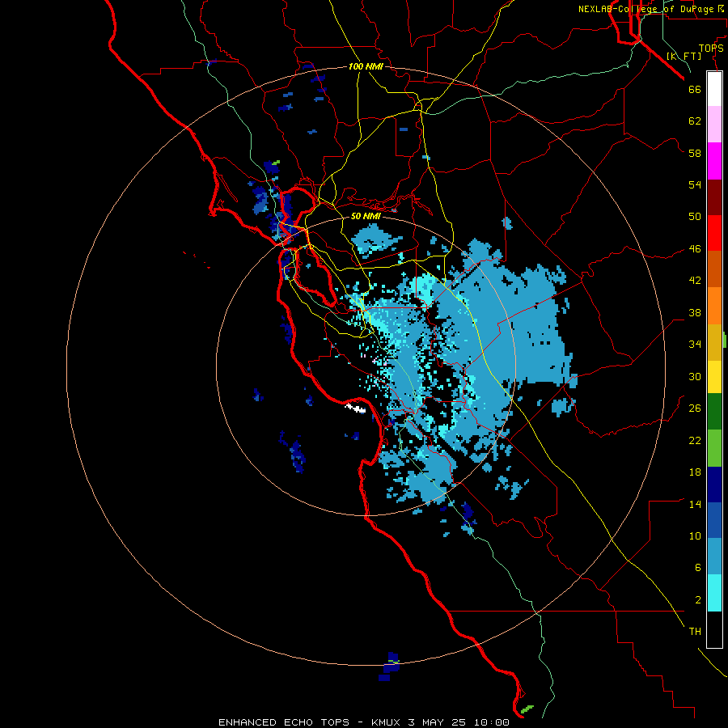Screen dimensions: 728x728
Task: Click the navy legend swatch
Action: [714, 485]
